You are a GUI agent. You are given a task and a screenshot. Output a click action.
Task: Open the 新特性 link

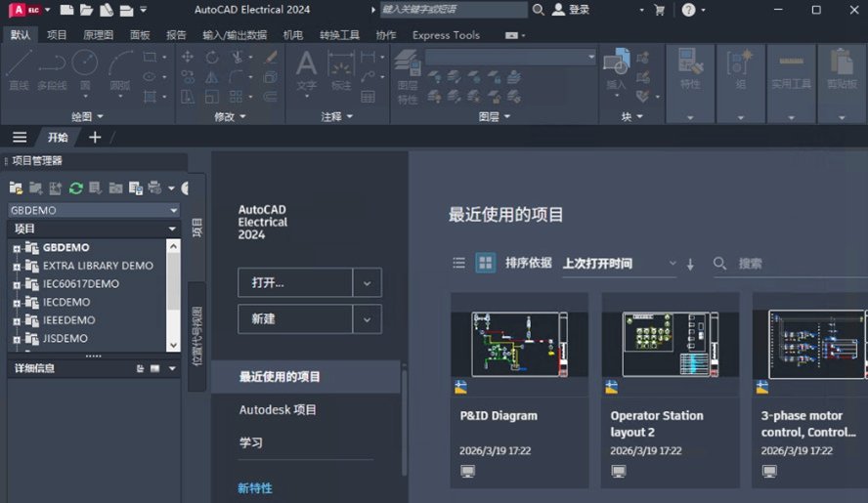point(255,488)
